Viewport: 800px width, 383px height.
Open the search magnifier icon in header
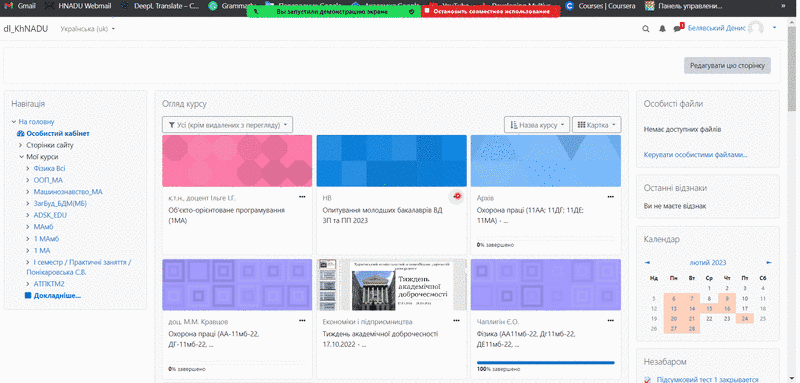645,29
